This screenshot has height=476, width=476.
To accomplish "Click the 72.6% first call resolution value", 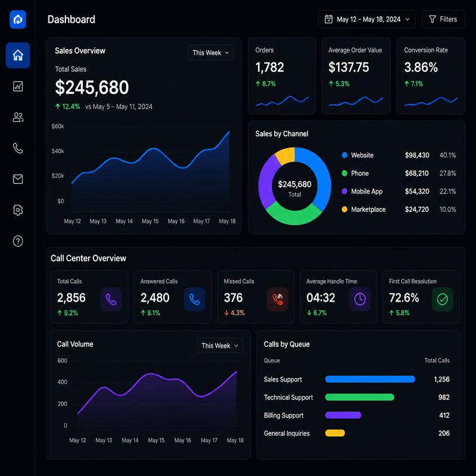I will tap(404, 298).
